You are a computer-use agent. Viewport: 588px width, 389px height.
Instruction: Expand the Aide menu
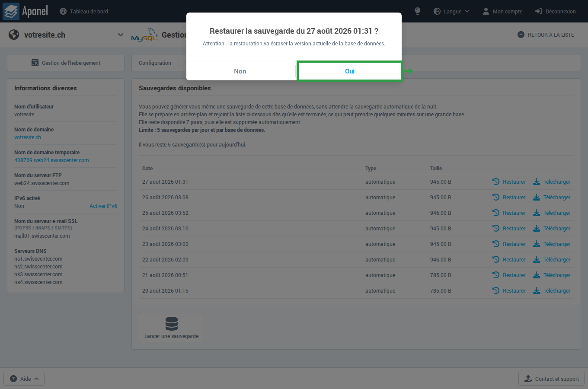(24, 379)
